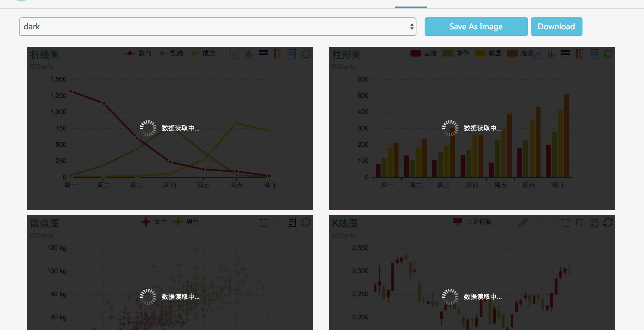Click the stack icon on 折线图 chart

click(x=263, y=54)
